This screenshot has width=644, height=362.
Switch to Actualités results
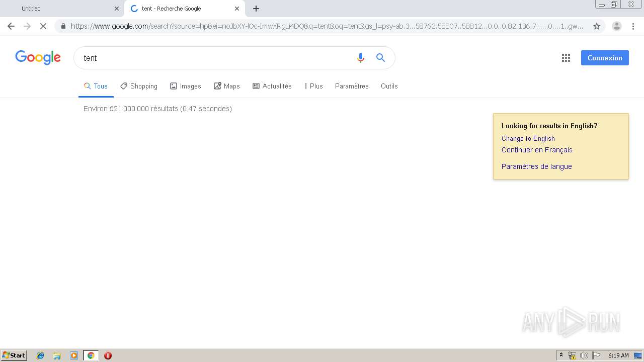[x=272, y=86]
